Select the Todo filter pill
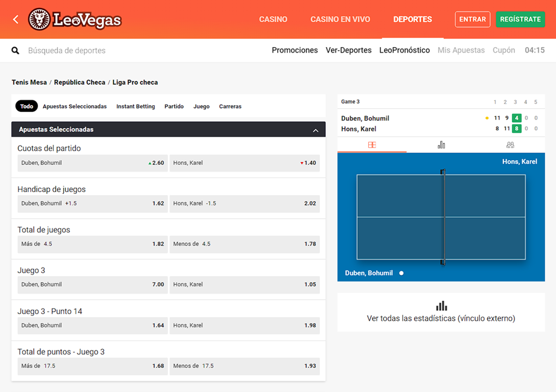This screenshot has width=556, height=392. pyautogui.click(x=27, y=106)
